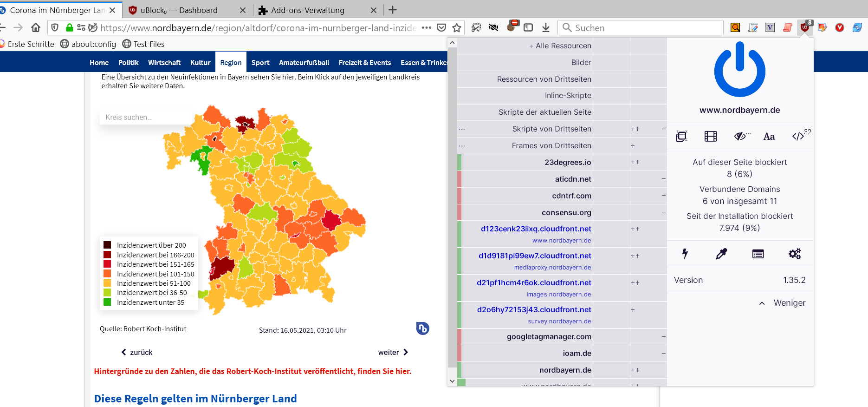Click the 23degrees logo under the map
This screenshot has width=868, height=407.
point(422,328)
